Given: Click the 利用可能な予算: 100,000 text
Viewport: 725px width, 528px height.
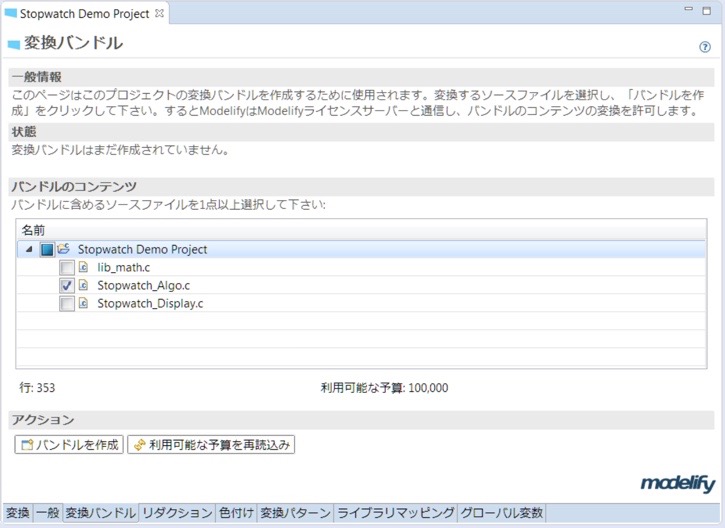Looking at the screenshot, I should [384, 387].
